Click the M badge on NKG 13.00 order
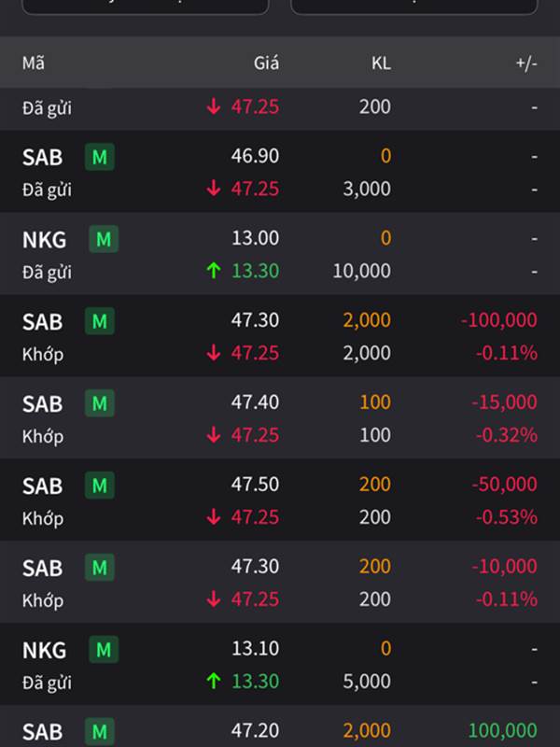The width and height of the screenshot is (560, 747). (104, 239)
